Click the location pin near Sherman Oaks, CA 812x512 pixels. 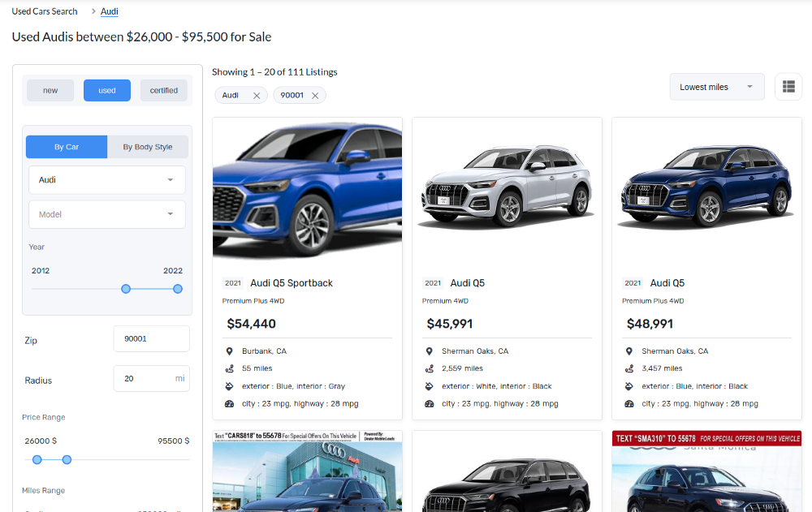tap(429, 351)
